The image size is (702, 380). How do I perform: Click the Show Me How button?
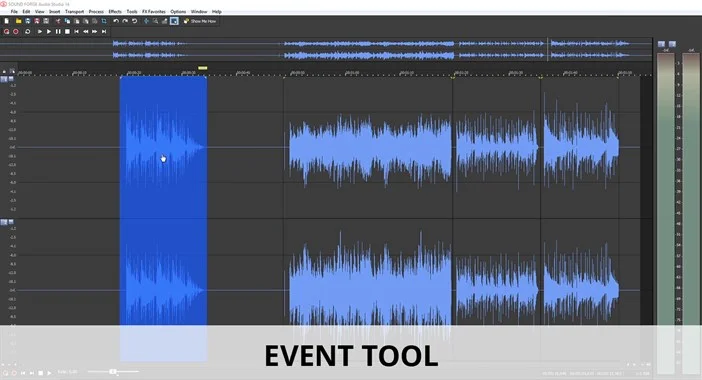[200, 21]
